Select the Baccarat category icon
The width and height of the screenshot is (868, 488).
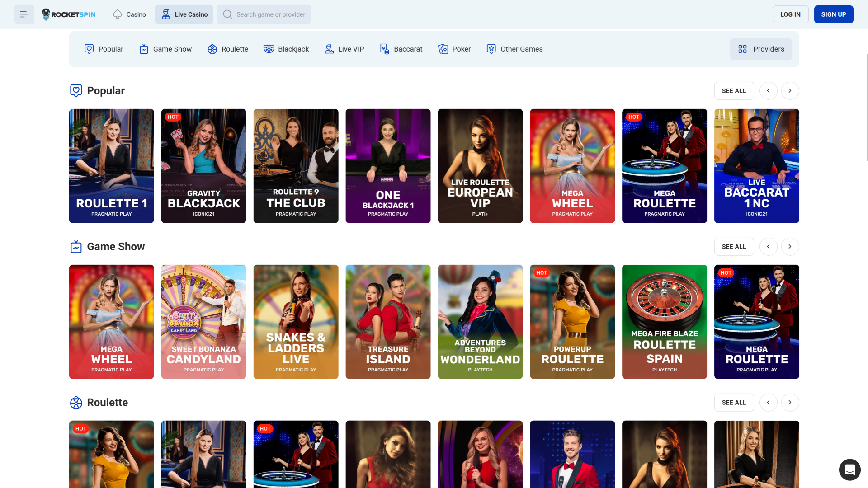coord(385,49)
